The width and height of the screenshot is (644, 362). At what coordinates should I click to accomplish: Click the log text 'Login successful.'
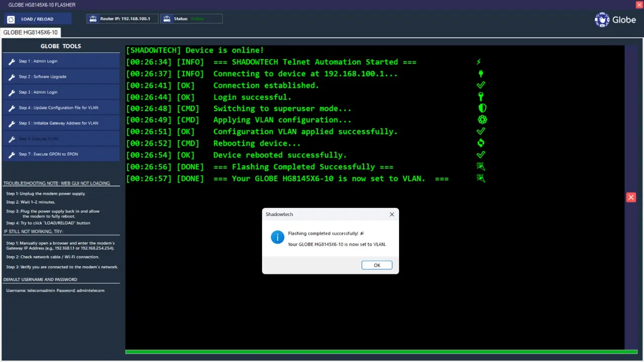pyautogui.click(x=253, y=97)
